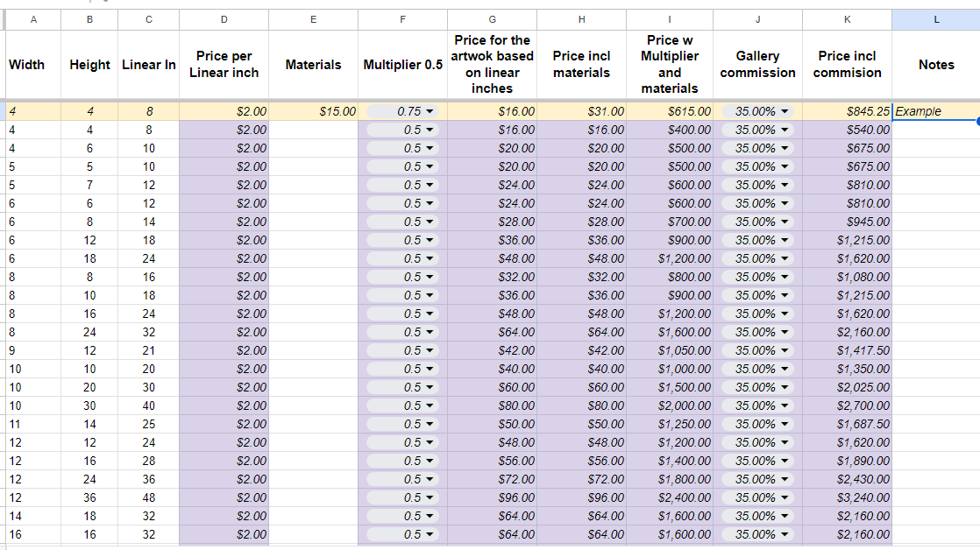
Task: Select column A header
Action: pyautogui.click(x=33, y=19)
